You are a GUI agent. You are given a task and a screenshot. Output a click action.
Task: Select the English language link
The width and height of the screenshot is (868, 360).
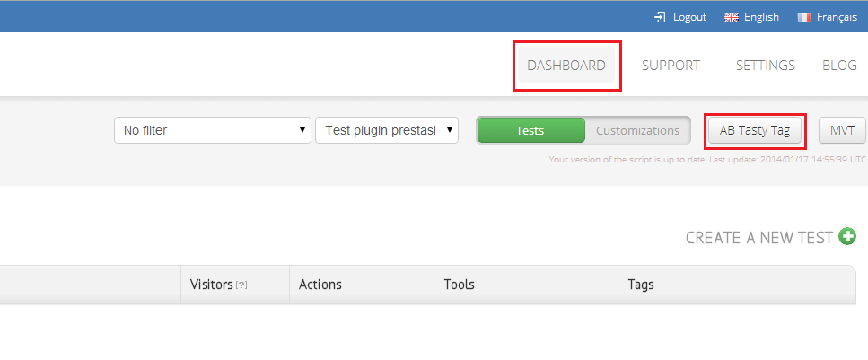click(x=761, y=17)
